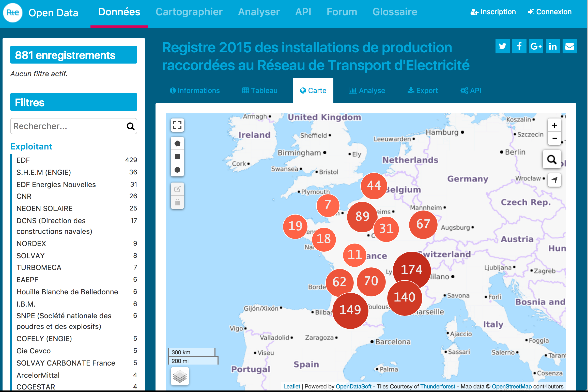Viewport: 588px width, 392px height.
Task: Click the map zoom in button
Action: (x=554, y=125)
